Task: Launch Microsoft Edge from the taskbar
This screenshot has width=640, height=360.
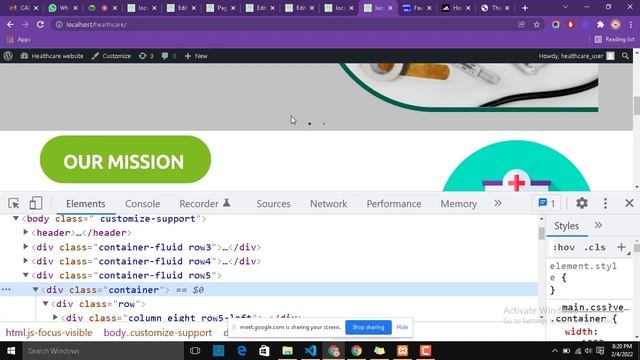Action: click(242, 351)
